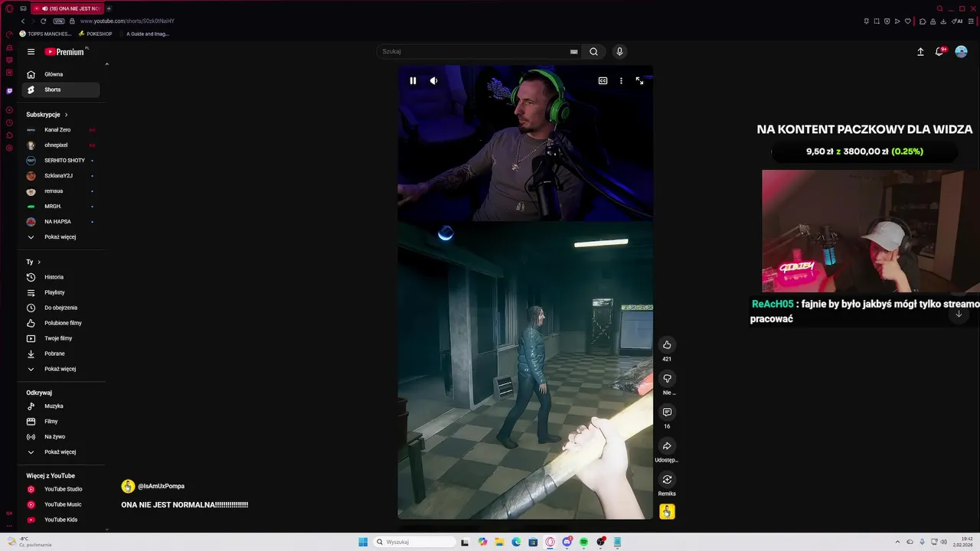Viewport: 980px width, 551px height.
Task: Open the Kanał Zero subscription
Action: tap(60, 130)
